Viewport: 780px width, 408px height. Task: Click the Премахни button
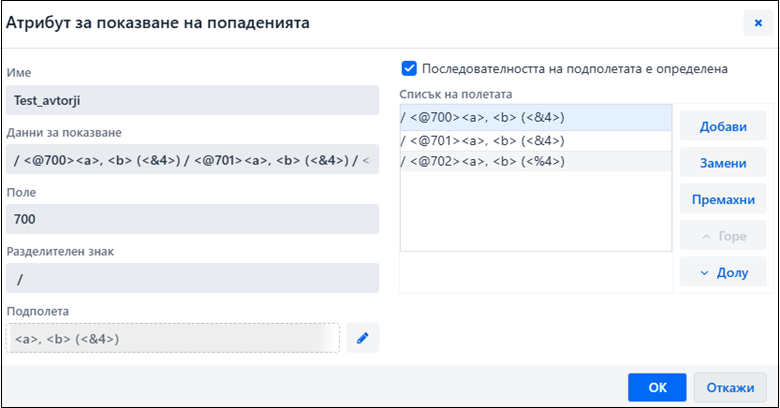pos(723,200)
